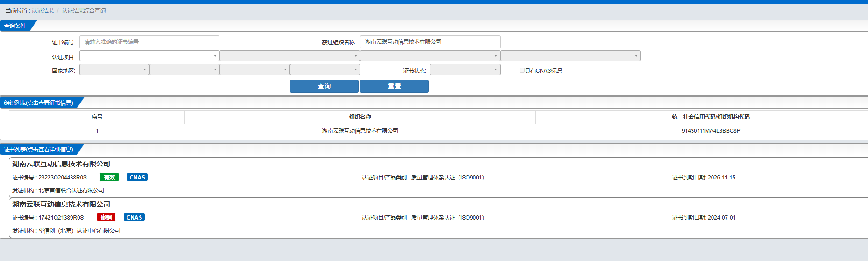Click certificate number 17421Q21389R0S
Viewport: 868px width, 261px height.
(61, 218)
